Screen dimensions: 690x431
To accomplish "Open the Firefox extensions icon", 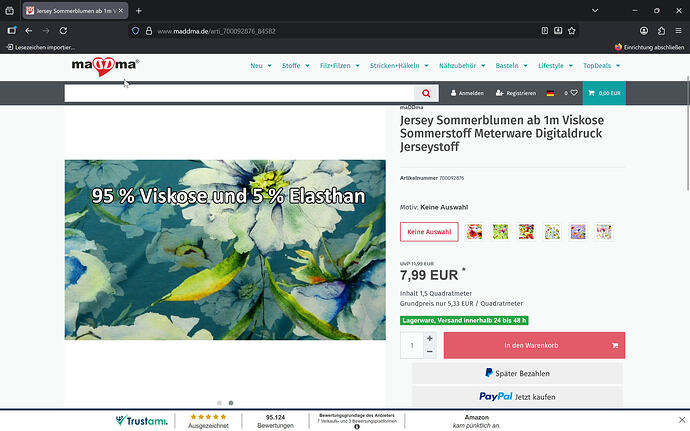I will pyautogui.click(x=659, y=31).
